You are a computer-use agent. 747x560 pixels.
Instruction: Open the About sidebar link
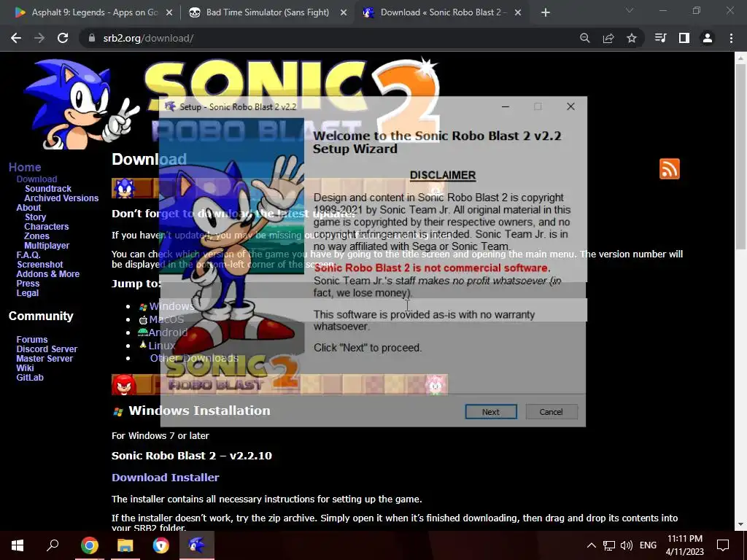pyautogui.click(x=28, y=208)
